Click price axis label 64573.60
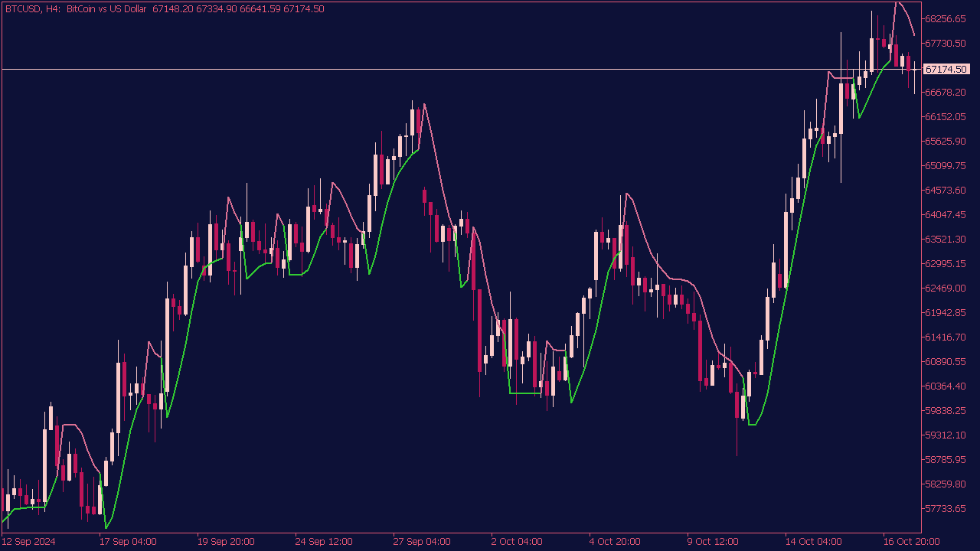Viewport: 980px width, 551px height. coord(946,190)
